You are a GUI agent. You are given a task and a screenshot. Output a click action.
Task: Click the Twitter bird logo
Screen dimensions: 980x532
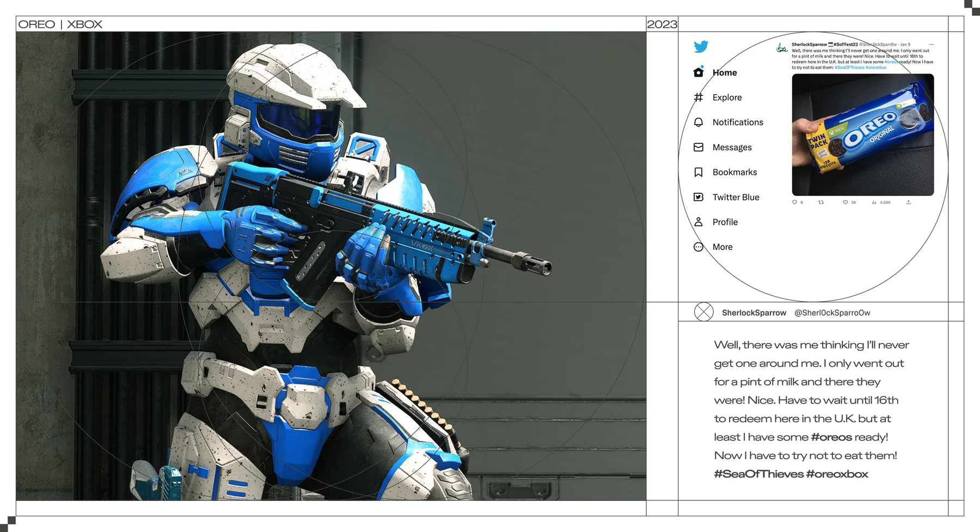701,47
